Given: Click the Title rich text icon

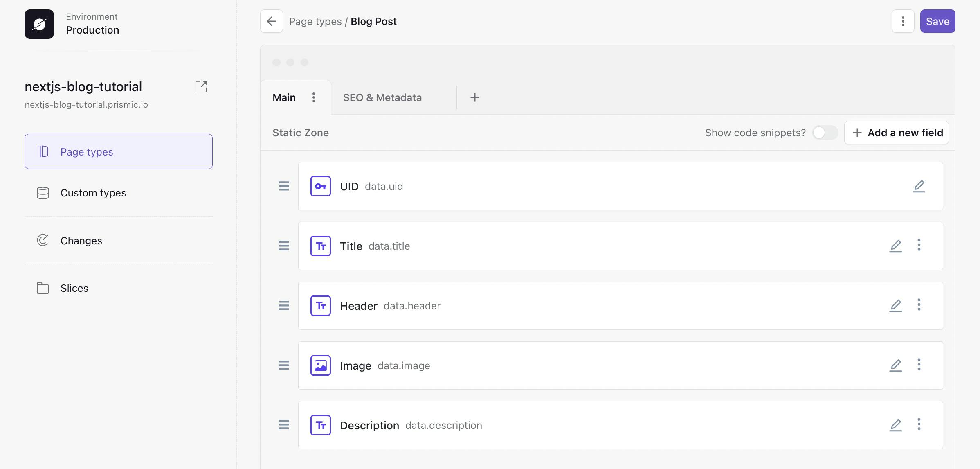Looking at the screenshot, I should [x=321, y=245].
